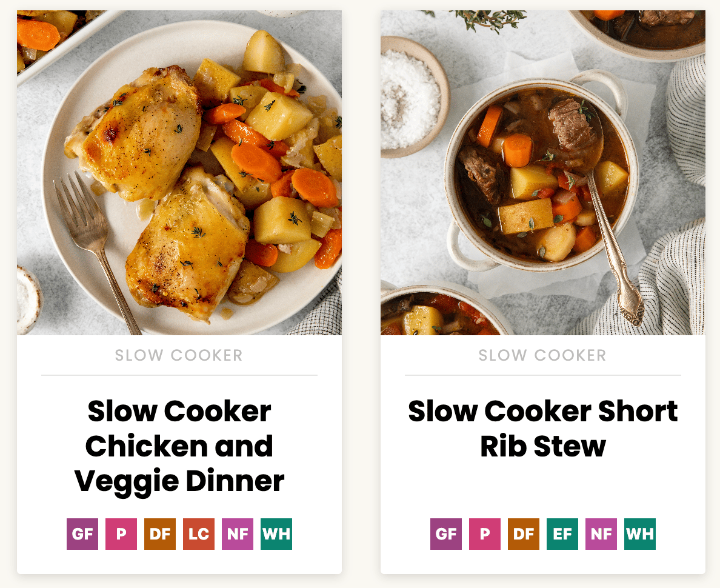This screenshot has width=720, height=588.
Task: Click the LC low-carb badge
Action: pos(199,534)
